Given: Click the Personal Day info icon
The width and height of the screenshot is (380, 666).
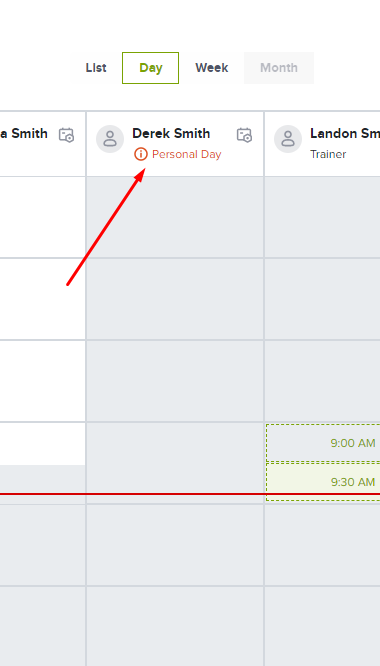Looking at the screenshot, I should [x=141, y=154].
